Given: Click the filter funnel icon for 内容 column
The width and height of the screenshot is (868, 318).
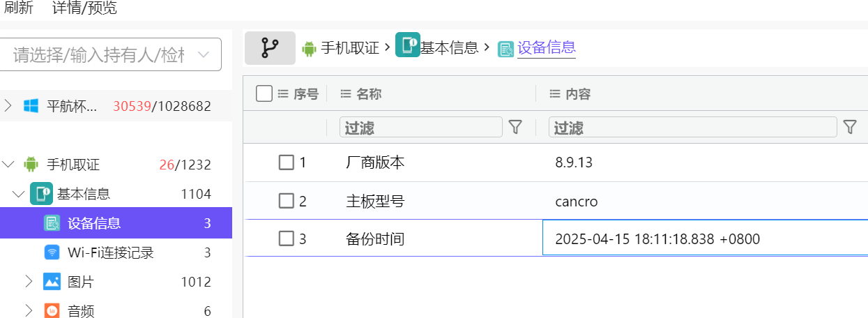Looking at the screenshot, I should 849,127.
